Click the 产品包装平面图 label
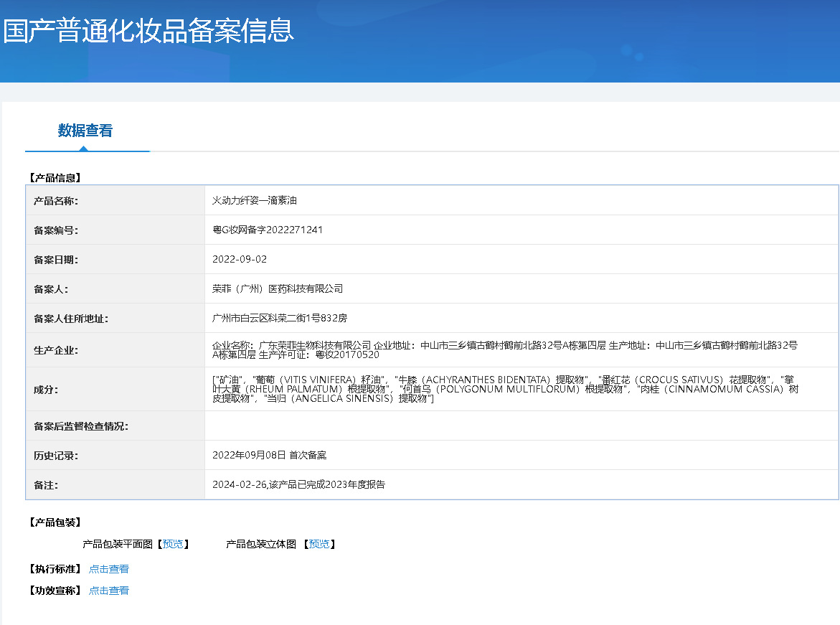 tap(118, 544)
